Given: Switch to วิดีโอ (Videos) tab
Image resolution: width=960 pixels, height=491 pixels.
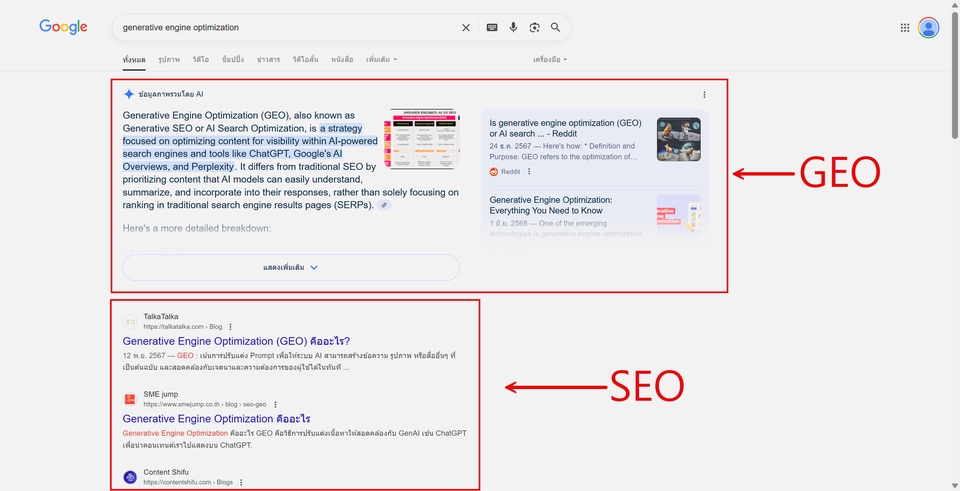Looking at the screenshot, I should 201,59.
